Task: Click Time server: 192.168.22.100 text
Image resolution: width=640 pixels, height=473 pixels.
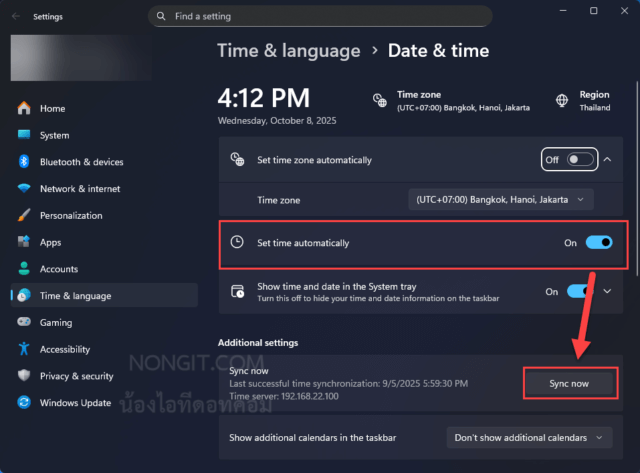Action: (284, 396)
